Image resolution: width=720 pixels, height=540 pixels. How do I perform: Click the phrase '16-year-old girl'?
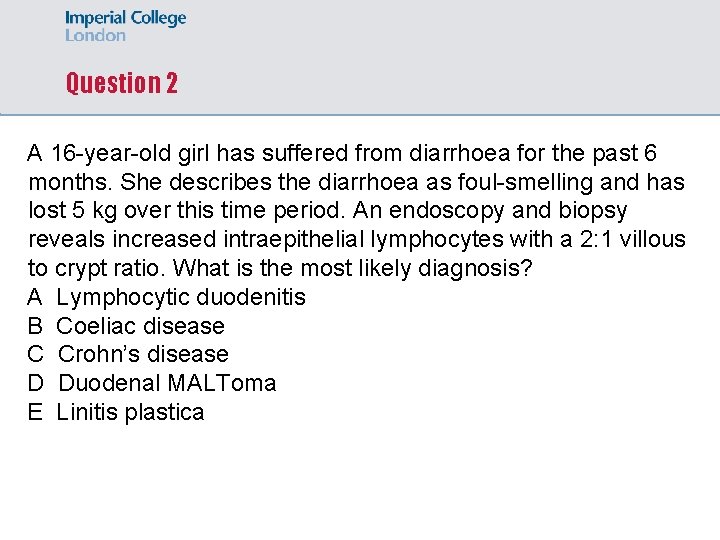pos(130,154)
